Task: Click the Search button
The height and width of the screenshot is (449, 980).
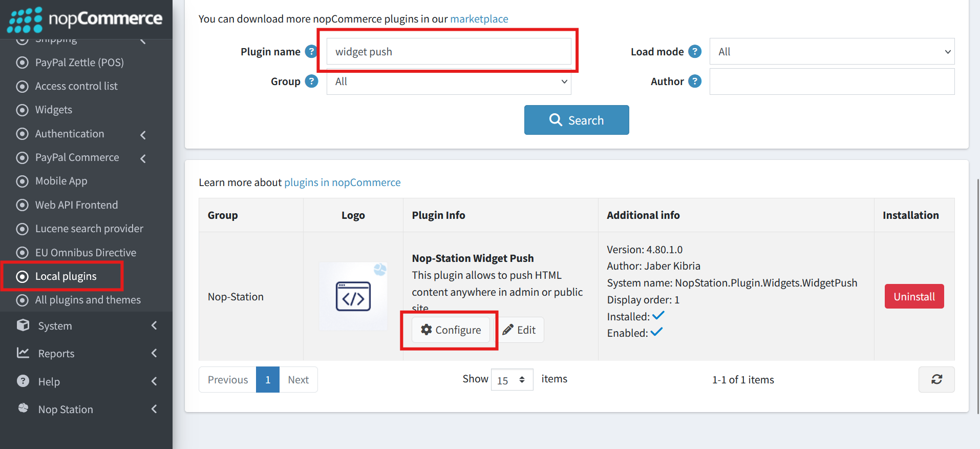Action: (x=577, y=120)
